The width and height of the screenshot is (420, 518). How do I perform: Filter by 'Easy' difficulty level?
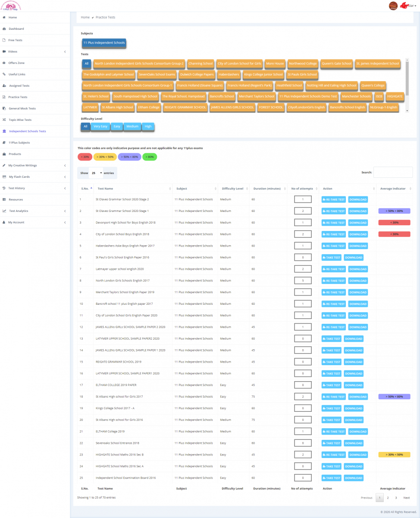(x=116, y=126)
